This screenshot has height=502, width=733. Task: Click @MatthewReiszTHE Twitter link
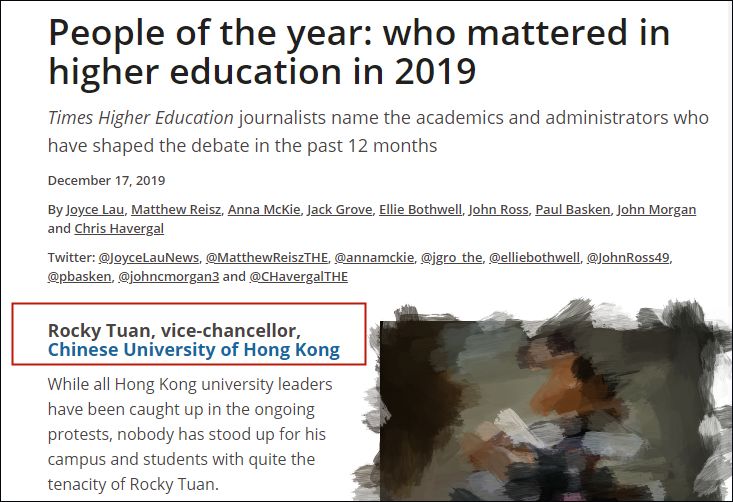pyautogui.click(x=267, y=258)
